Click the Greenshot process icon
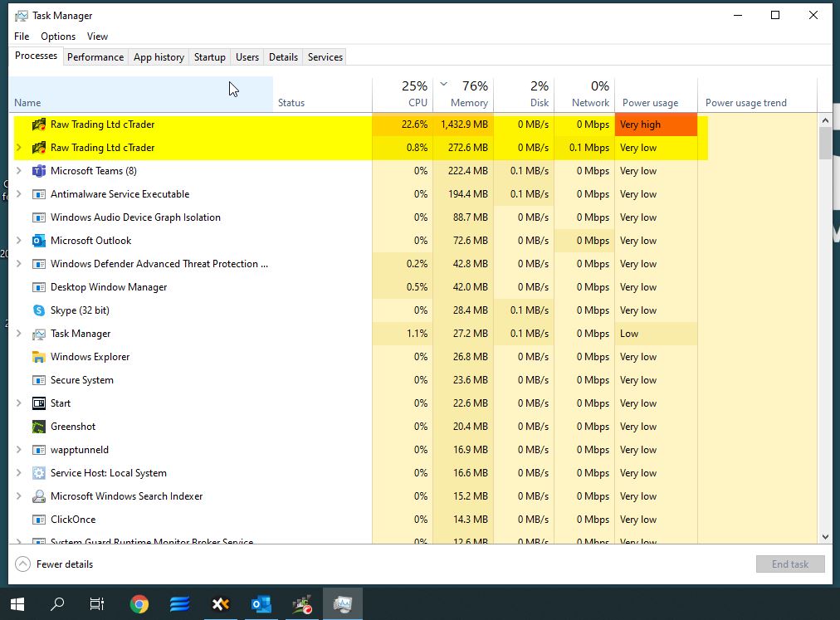This screenshot has width=840, height=620. coord(38,427)
